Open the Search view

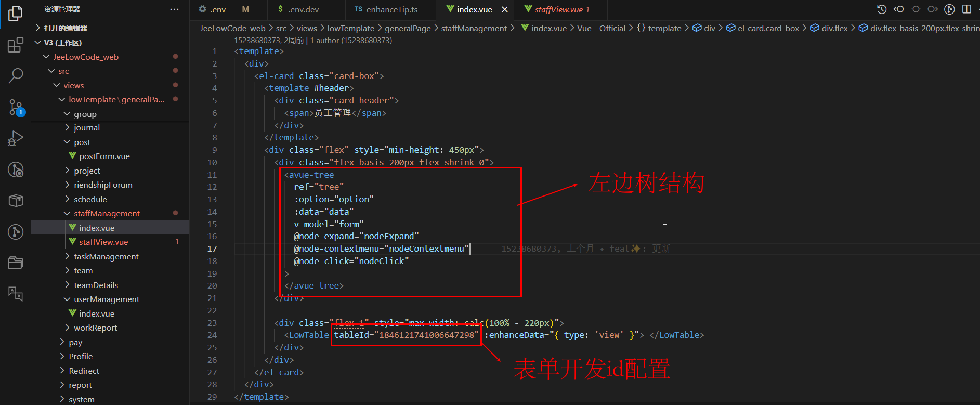click(16, 76)
